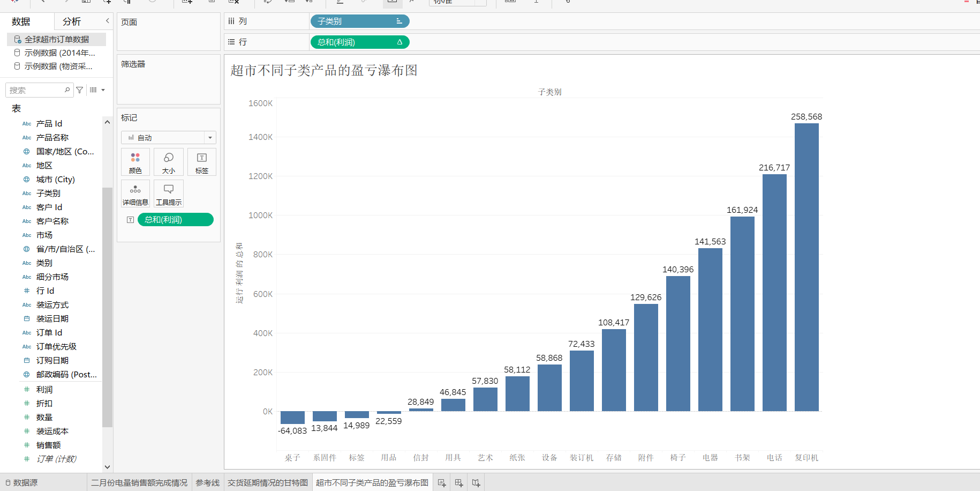Click the search magnifier icon in data pane
980x491 pixels.
pyautogui.click(x=67, y=90)
